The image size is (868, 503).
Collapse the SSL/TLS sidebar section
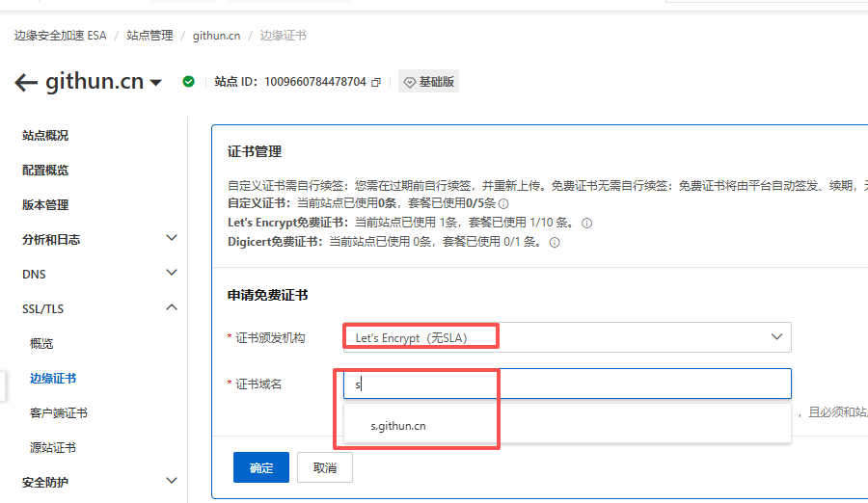coord(172,308)
